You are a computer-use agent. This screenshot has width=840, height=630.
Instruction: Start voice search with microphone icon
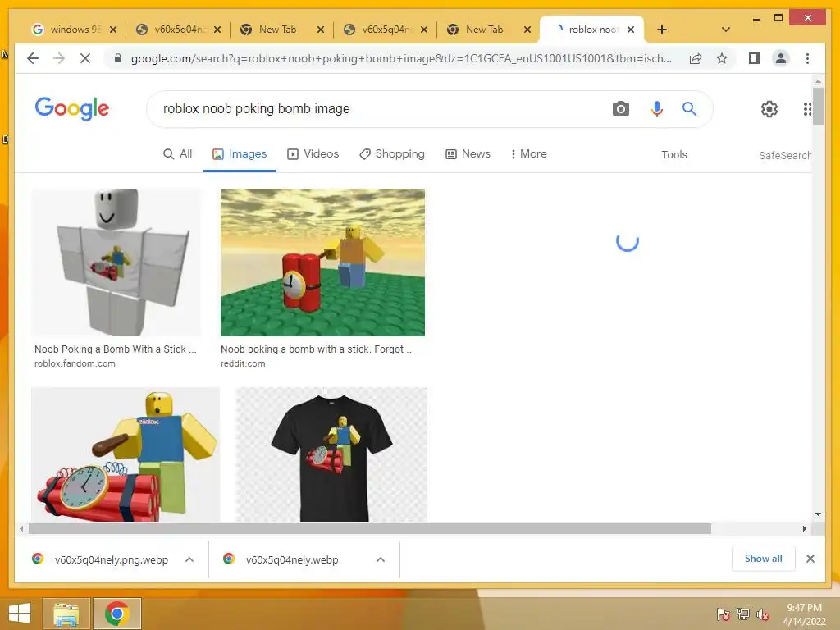[657, 109]
